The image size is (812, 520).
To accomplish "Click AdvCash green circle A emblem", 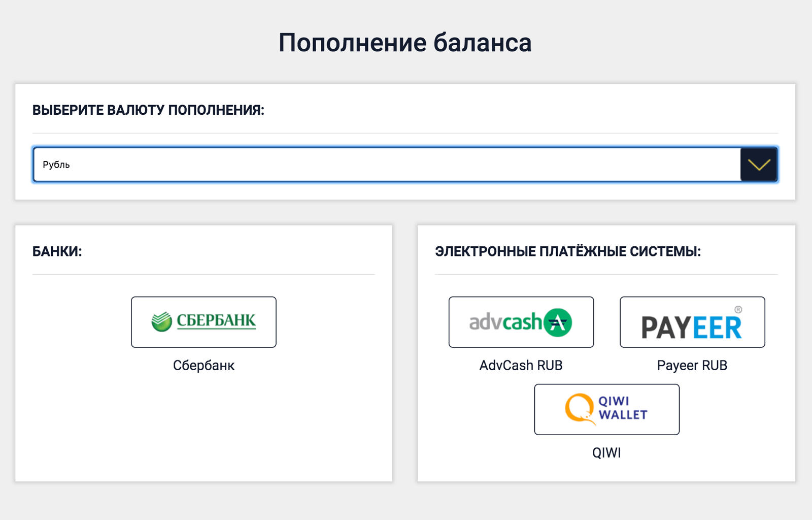I will click(x=558, y=322).
